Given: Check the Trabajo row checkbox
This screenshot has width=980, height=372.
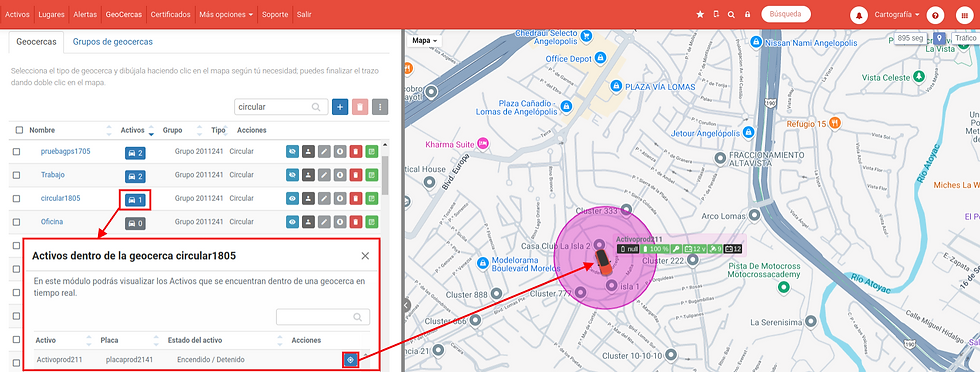Looking at the screenshot, I should point(17,175).
